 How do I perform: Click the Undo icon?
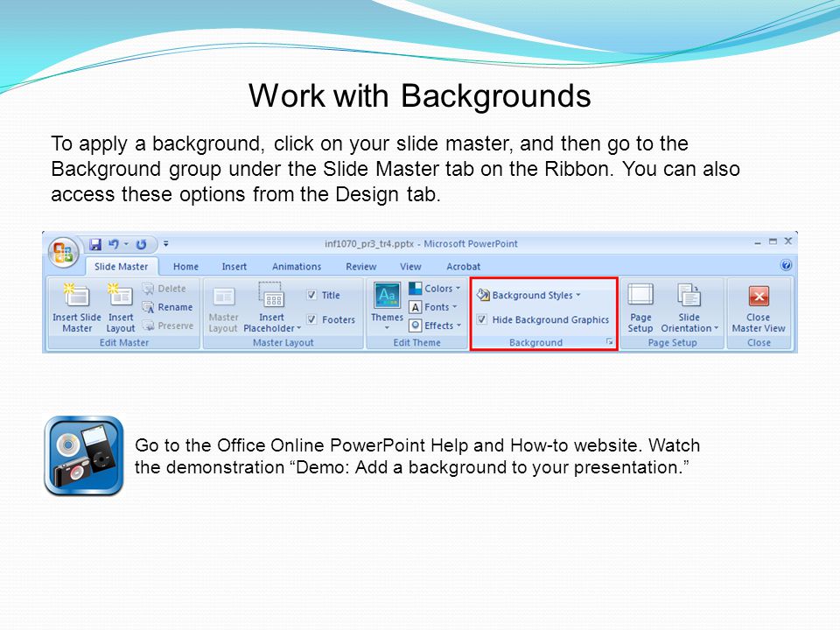[114, 244]
